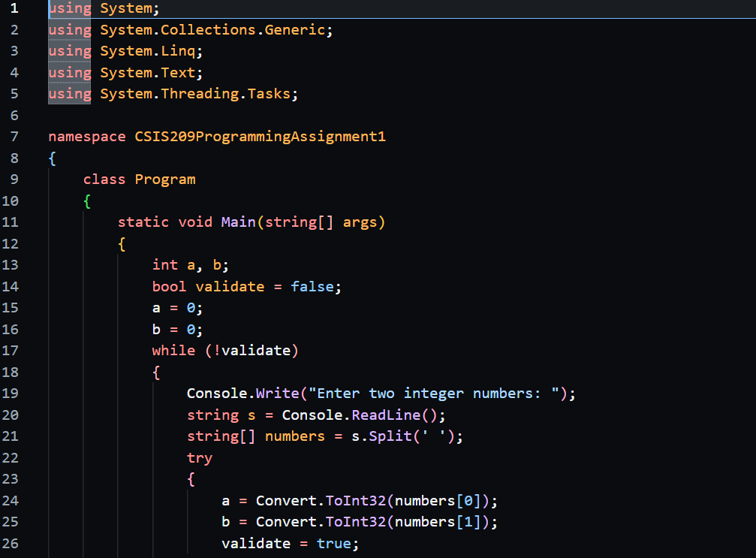Click ToInt32 on the numbers[0] line
Screen dimensions: 756x558
coord(355,500)
